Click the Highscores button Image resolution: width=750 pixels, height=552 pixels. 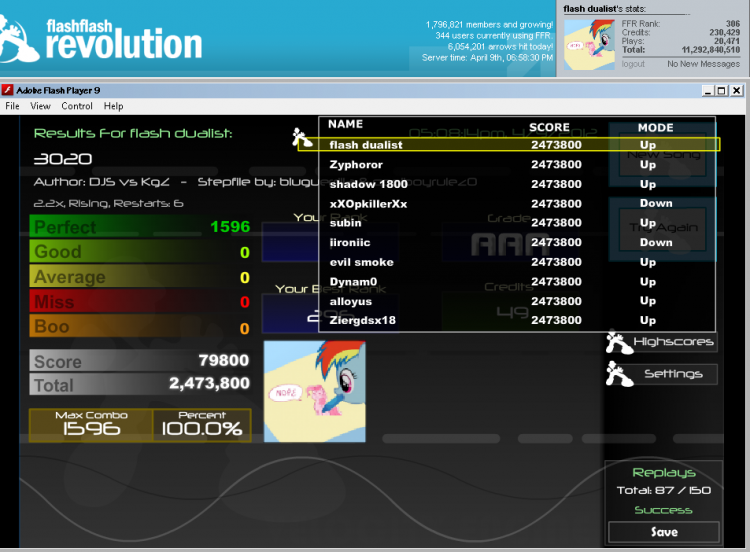[x=673, y=342]
